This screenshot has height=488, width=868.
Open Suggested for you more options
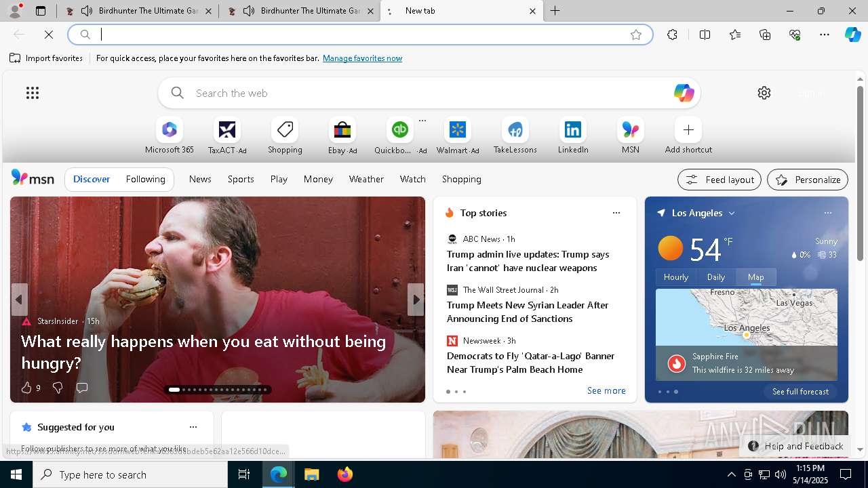pyautogui.click(x=193, y=427)
